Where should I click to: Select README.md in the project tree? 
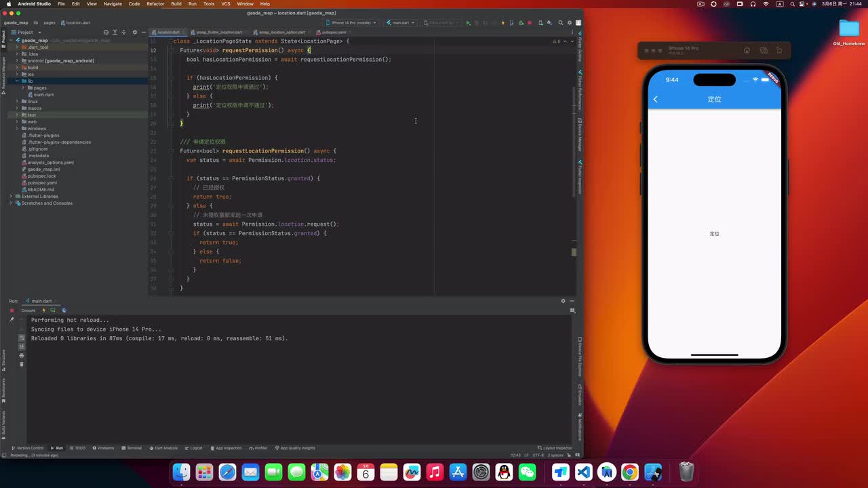click(41, 190)
